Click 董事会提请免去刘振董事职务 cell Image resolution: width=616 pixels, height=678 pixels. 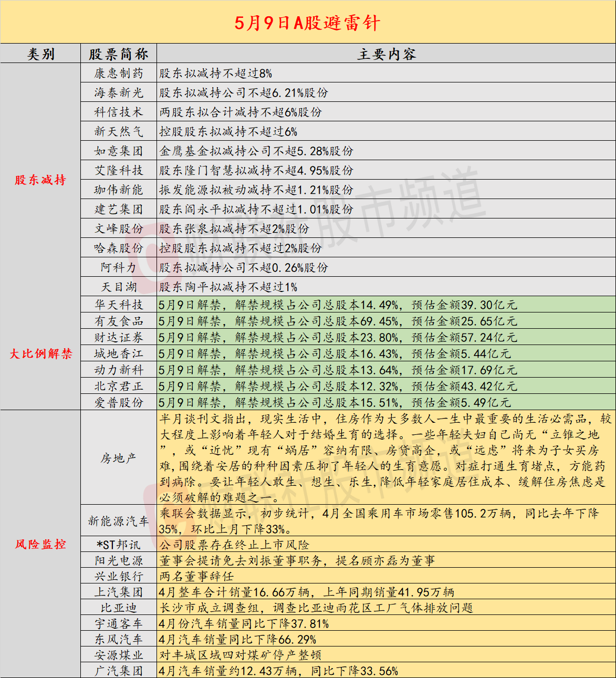pyautogui.click(x=386, y=560)
